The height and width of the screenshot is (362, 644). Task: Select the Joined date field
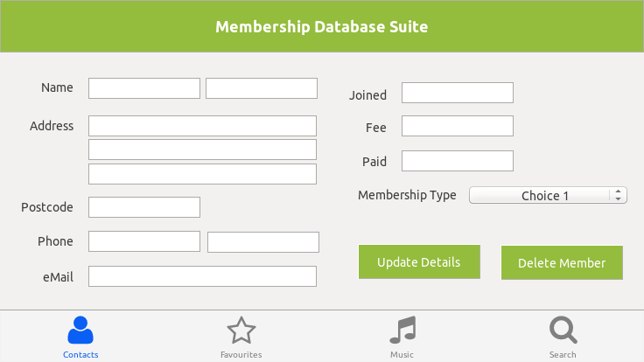(x=458, y=93)
